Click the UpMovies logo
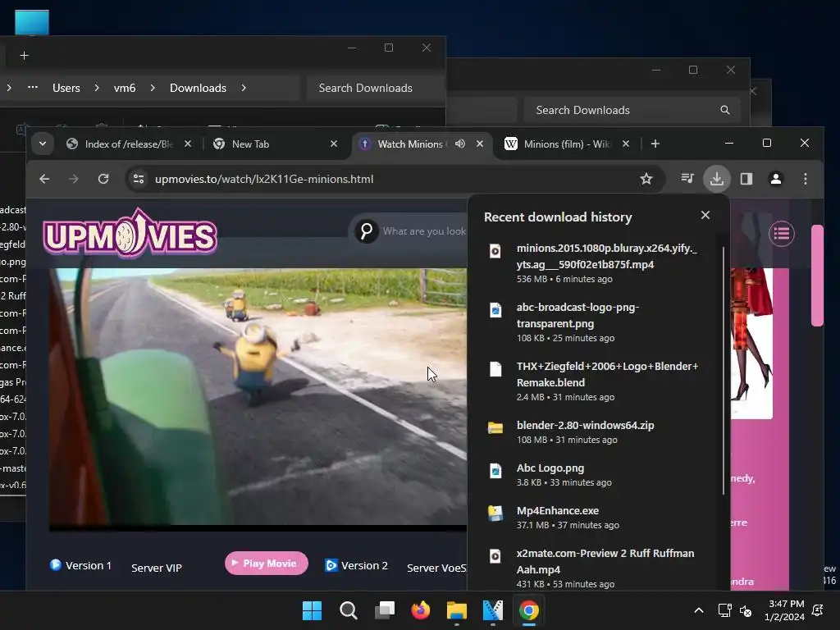The width and height of the screenshot is (840, 630). (x=130, y=234)
